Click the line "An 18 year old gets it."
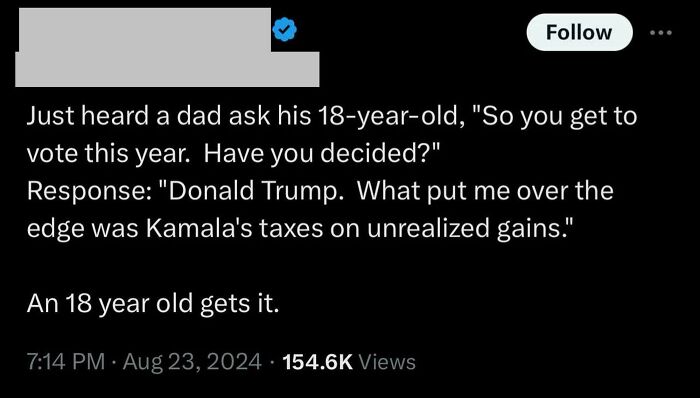The height and width of the screenshot is (398, 700). pos(153,304)
